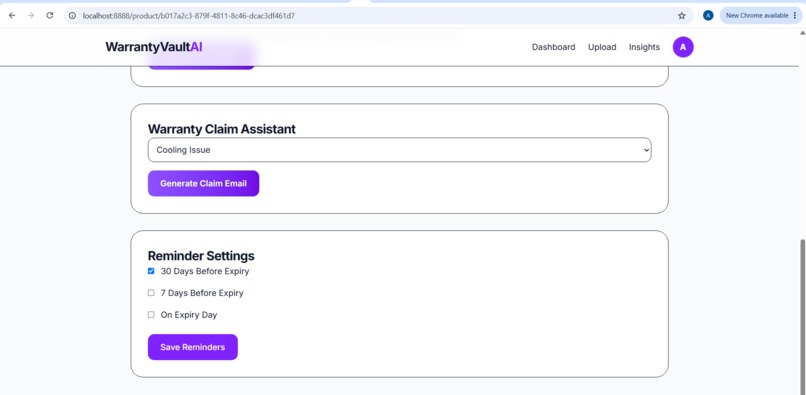Open the Chrome profile avatar
Image resolution: width=806 pixels, height=395 pixels.
point(708,15)
